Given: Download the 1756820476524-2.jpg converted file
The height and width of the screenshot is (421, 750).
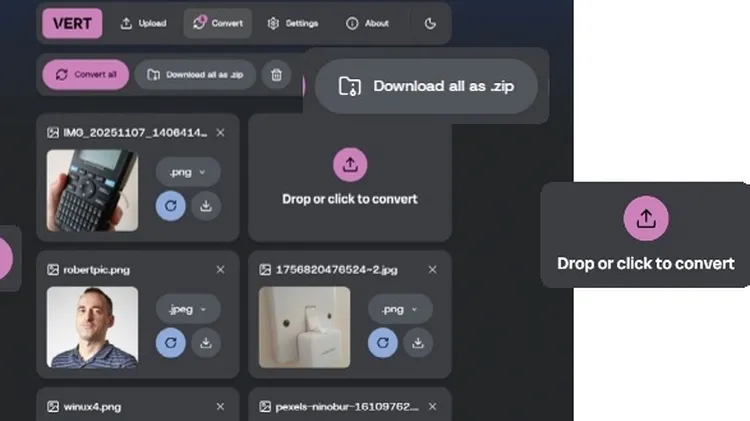Looking at the screenshot, I should pos(418,342).
